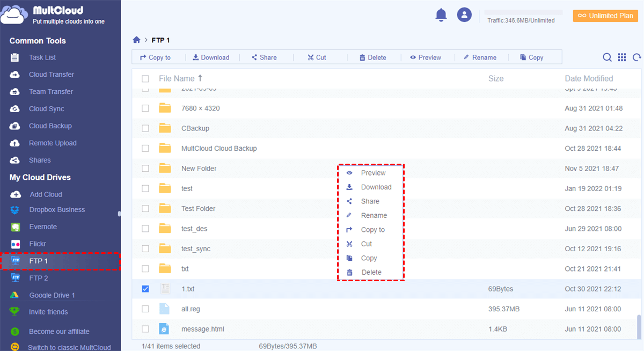The image size is (644, 351).
Task: Click Copy to in the toolbar
Action: [155, 57]
